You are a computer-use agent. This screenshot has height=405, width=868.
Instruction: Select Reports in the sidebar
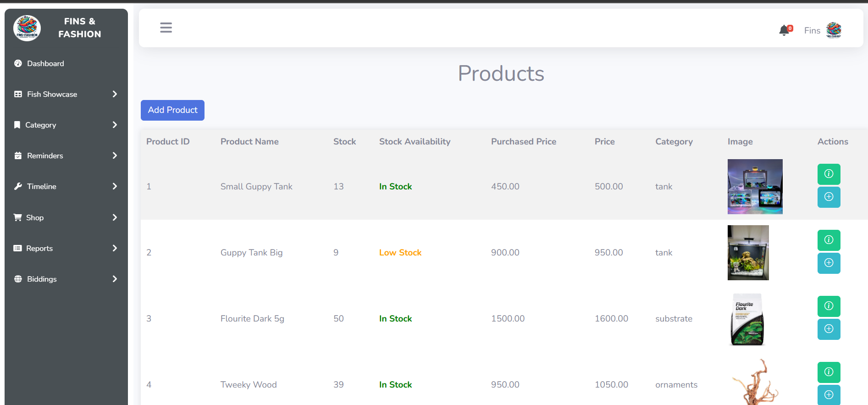click(x=39, y=248)
